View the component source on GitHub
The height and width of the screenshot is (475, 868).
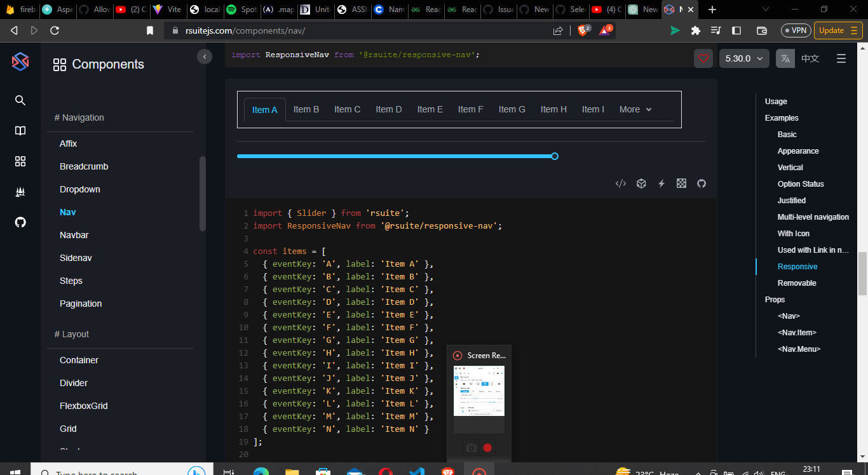(702, 184)
